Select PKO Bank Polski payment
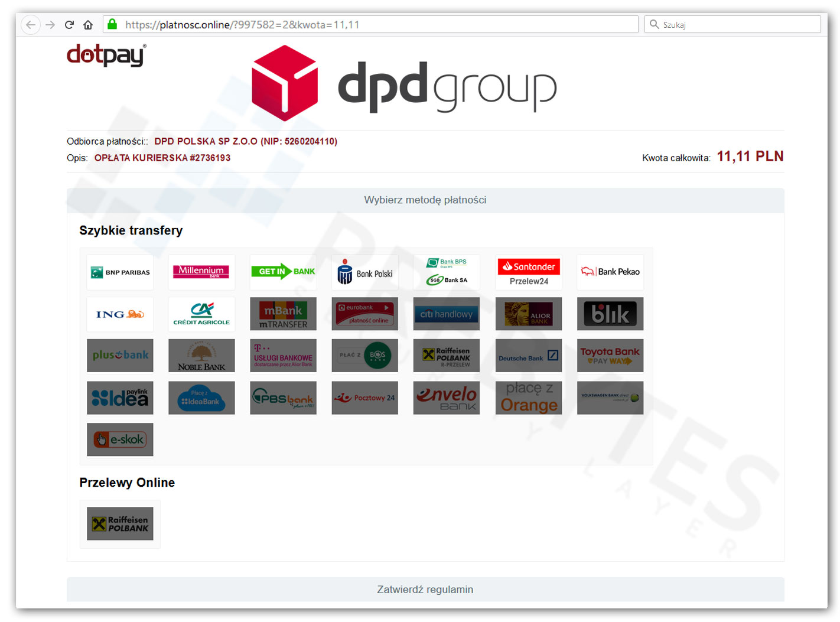Image resolution: width=840 pixels, height=622 pixels. [x=364, y=272]
